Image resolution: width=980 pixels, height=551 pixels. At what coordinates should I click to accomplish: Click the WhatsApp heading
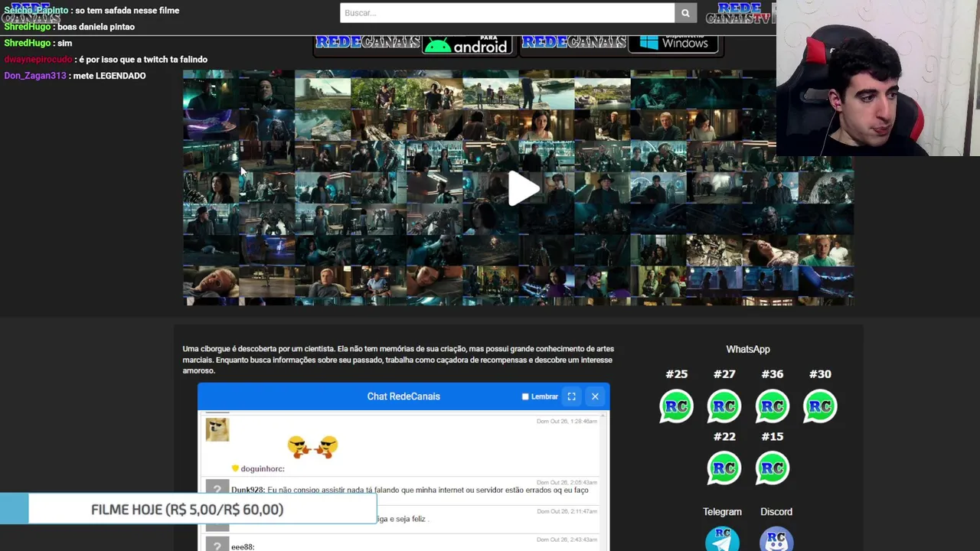coord(748,349)
